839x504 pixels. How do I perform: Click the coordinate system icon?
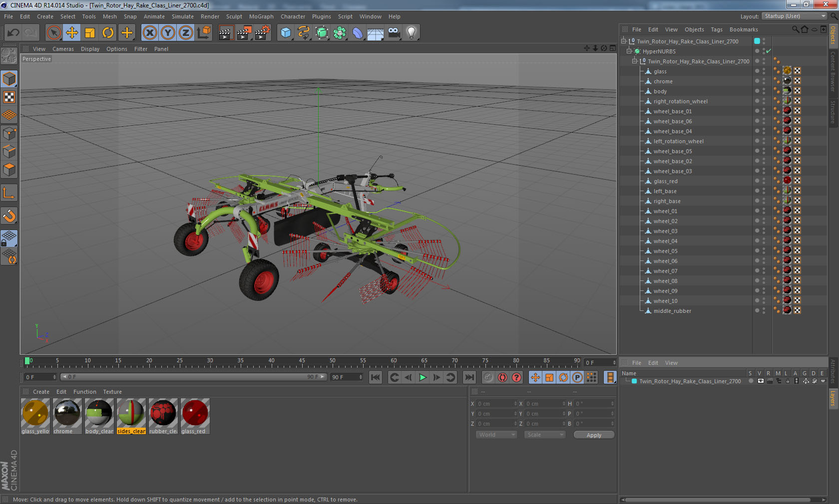click(204, 33)
